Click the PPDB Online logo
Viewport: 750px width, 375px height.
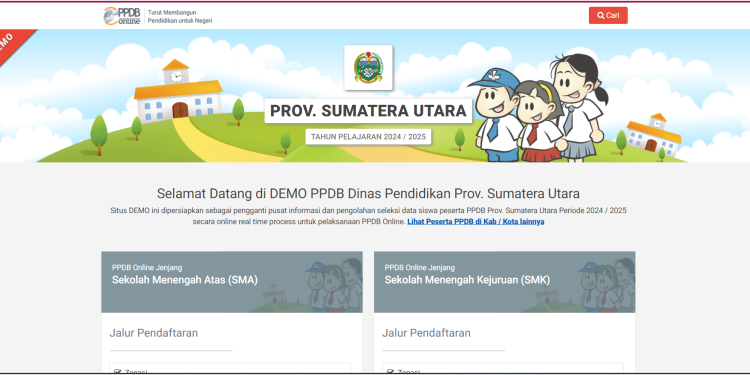122,16
